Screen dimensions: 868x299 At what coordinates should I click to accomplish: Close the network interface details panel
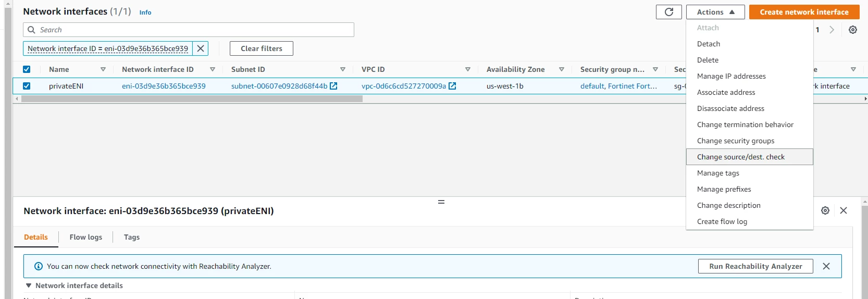coord(844,210)
